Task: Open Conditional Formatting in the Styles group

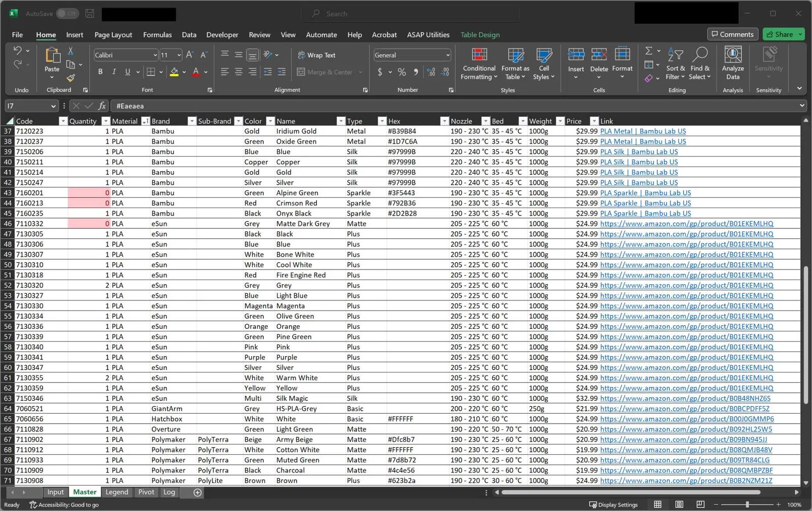Action: pyautogui.click(x=479, y=63)
